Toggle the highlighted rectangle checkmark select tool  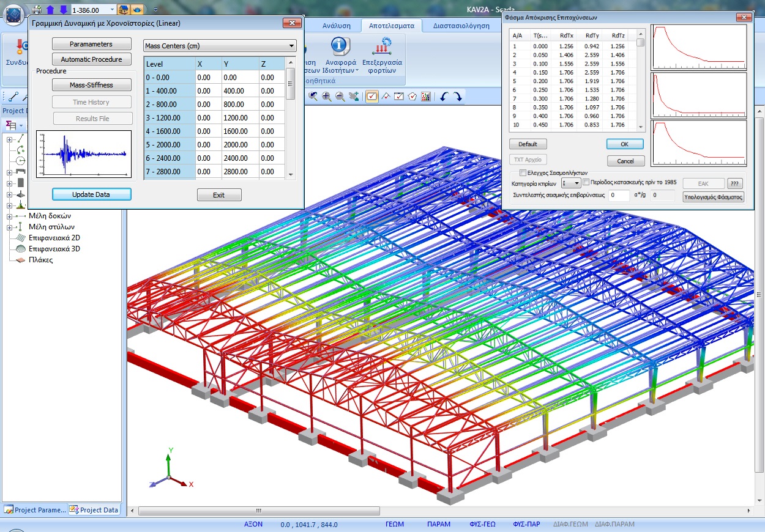tap(371, 96)
